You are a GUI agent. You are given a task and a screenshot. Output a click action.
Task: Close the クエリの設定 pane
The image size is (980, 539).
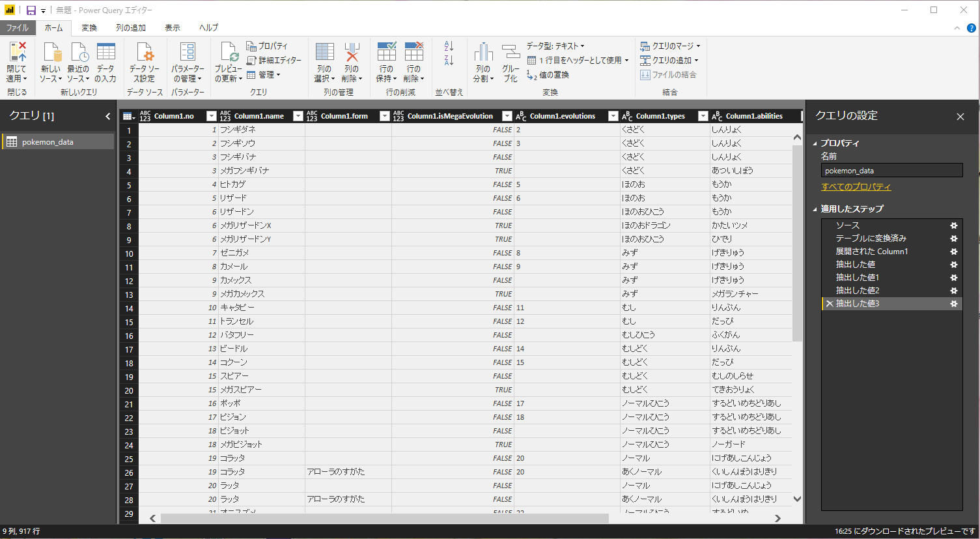(960, 116)
